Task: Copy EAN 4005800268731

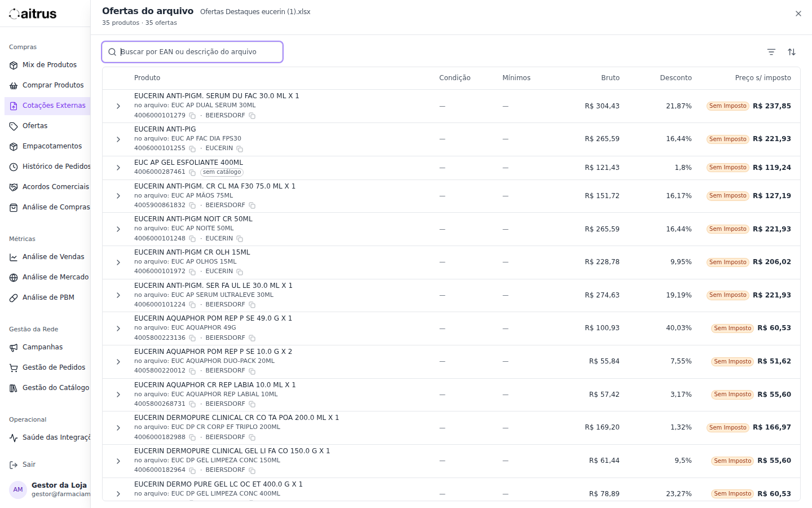Action: [x=192, y=404]
